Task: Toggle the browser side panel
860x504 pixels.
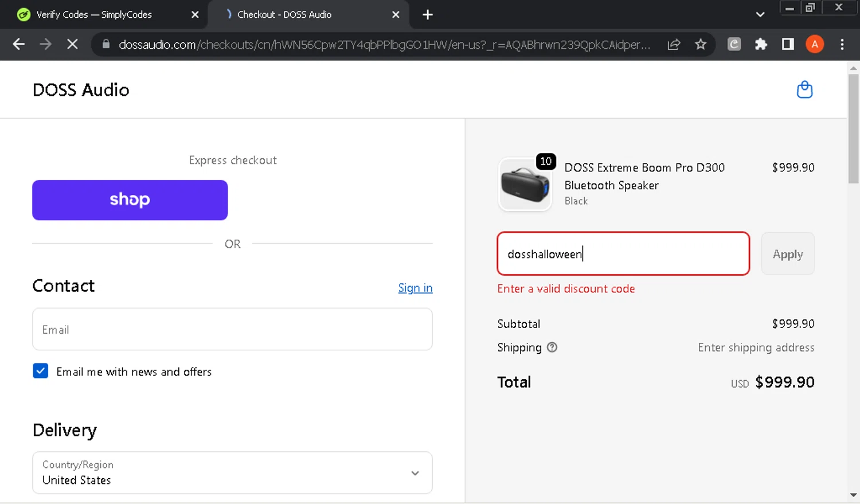Action: [788, 44]
